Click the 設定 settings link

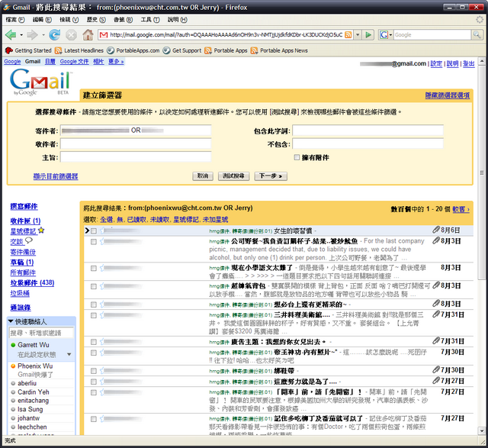[436, 64]
